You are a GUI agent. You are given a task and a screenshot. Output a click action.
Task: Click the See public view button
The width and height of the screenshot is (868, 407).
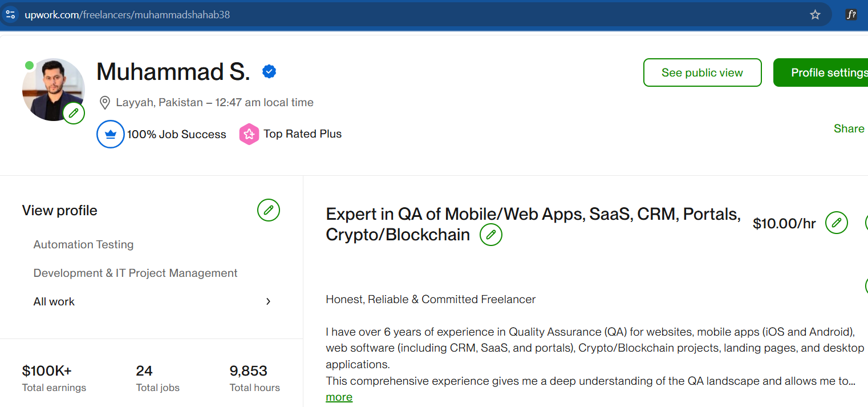[x=702, y=72]
